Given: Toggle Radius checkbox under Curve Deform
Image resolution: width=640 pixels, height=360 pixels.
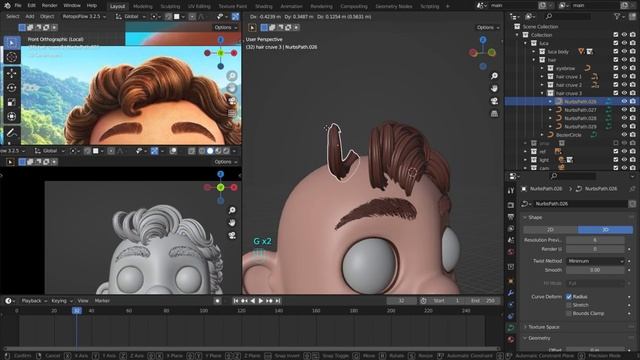Looking at the screenshot, I should [x=569, y=297].
